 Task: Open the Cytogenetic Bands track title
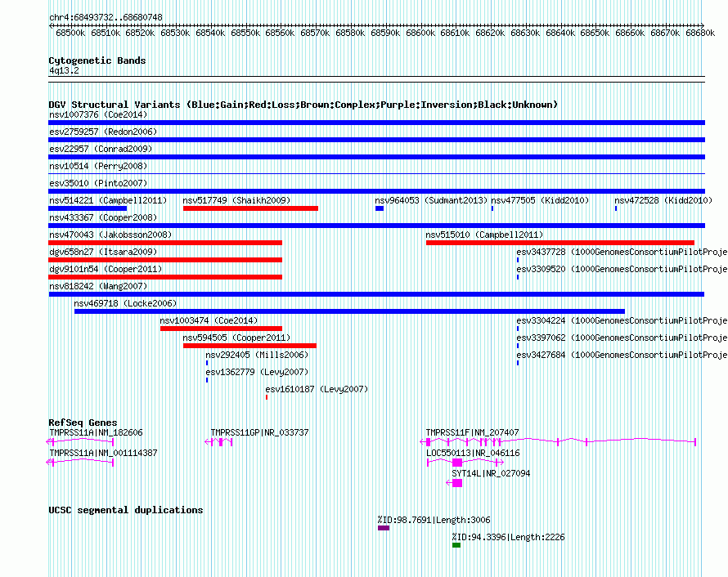(x=97, y=60)
